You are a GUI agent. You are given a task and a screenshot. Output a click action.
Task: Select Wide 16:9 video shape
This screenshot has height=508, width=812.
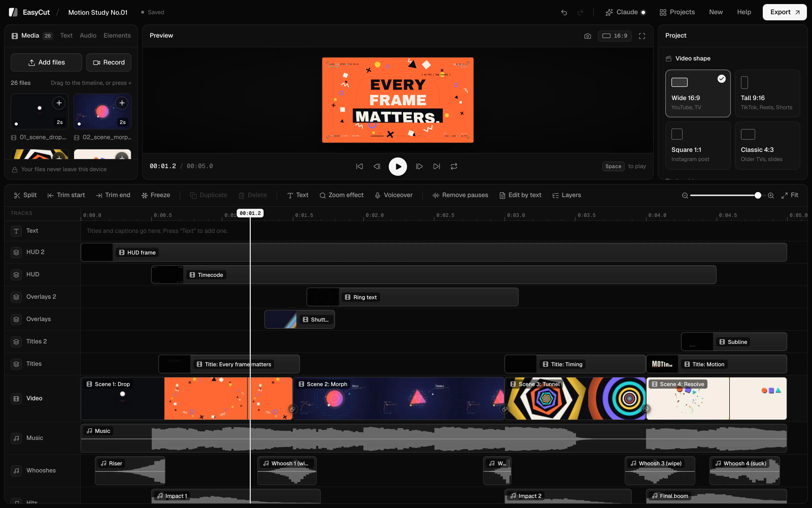[x=698, y=93]
